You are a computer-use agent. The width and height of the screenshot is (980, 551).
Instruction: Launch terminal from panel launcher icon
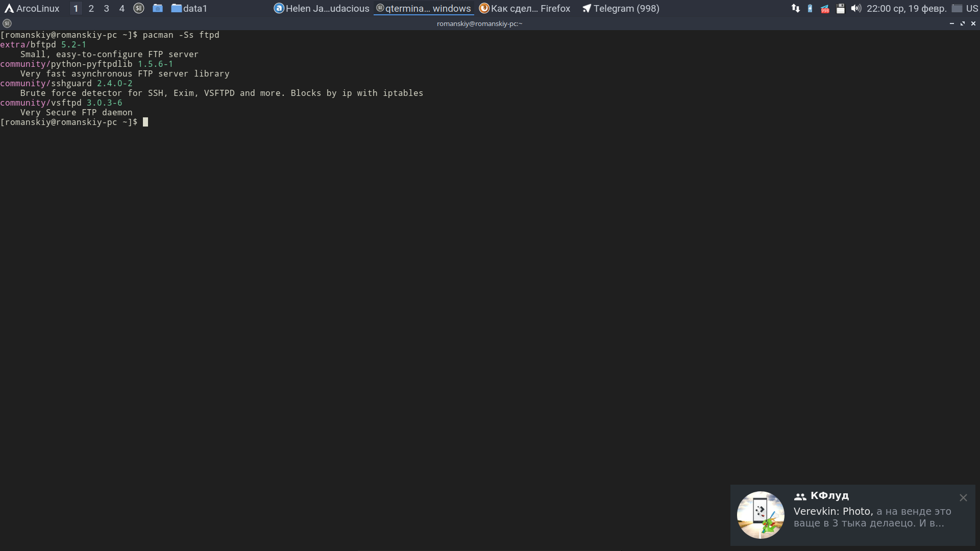click(x=138, y=8)
